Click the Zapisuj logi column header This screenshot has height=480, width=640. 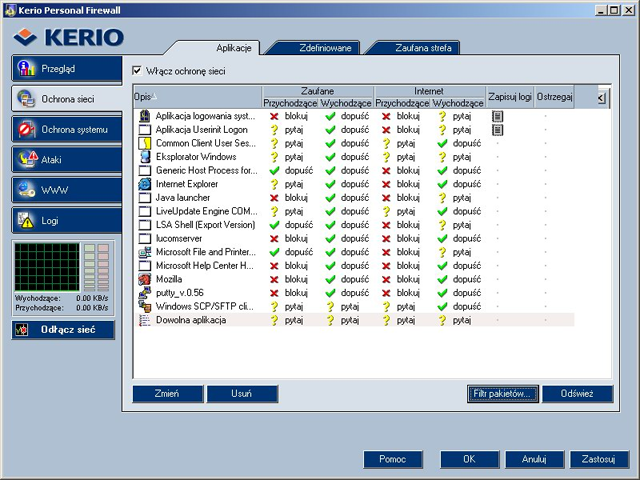point(509,97)
